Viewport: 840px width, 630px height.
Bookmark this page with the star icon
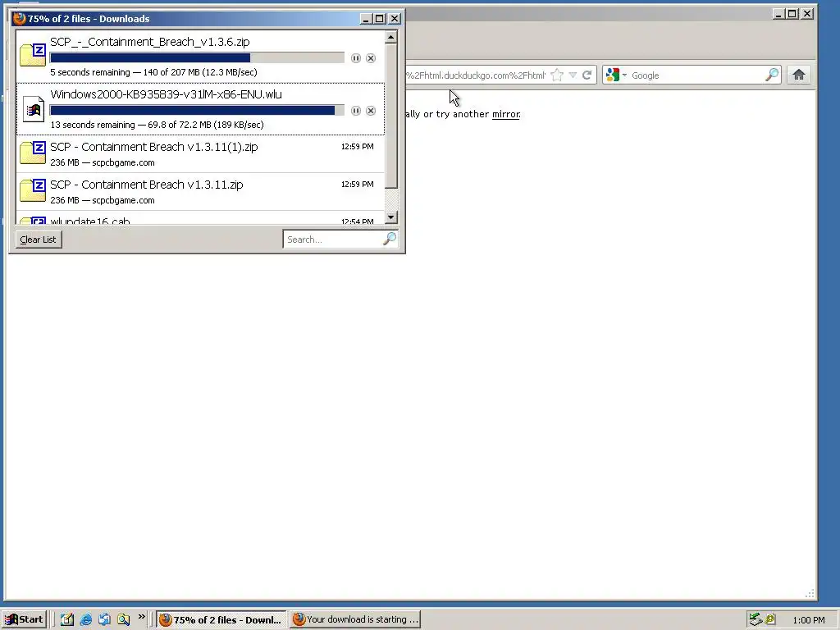click(x=557, y=75)
